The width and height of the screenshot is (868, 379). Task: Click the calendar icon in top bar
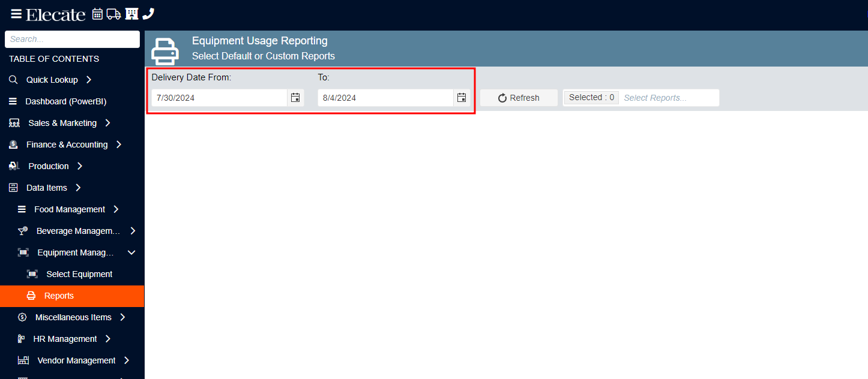pos(97,14)
